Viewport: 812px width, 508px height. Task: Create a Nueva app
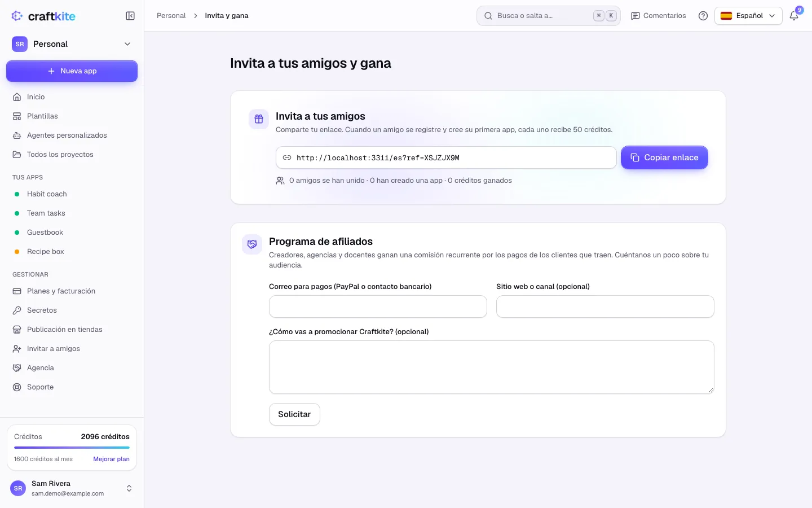click(x=72, y=71)
